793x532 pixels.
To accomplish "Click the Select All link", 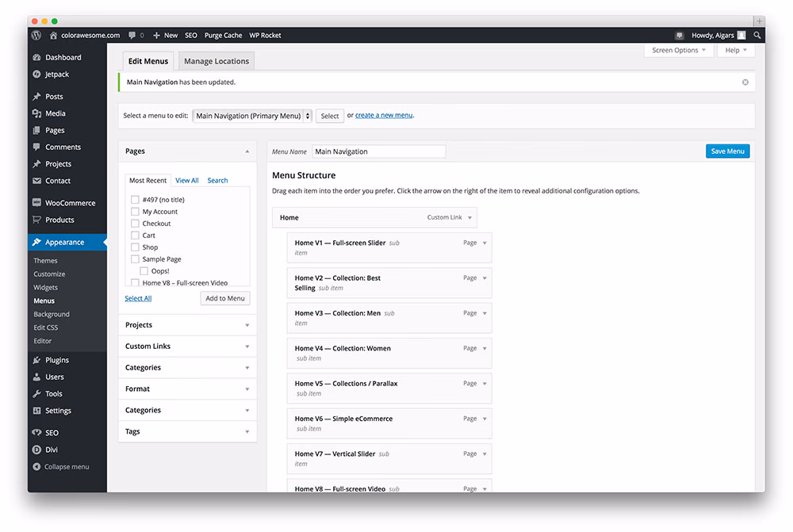I will (138, 298).
